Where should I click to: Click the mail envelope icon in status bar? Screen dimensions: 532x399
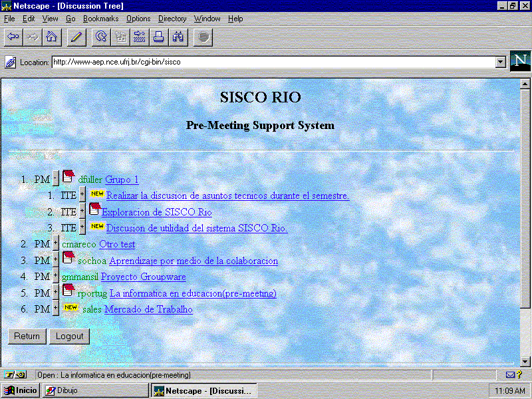pos(510,375)
